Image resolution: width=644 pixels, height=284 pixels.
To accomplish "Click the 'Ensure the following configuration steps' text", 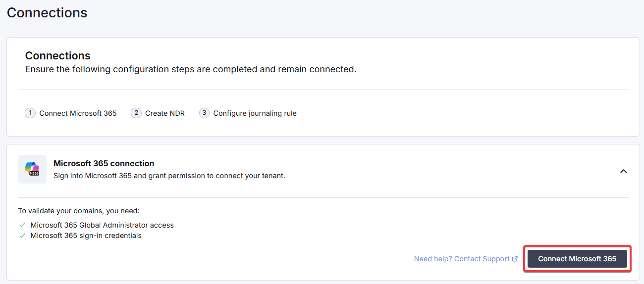I will pyautogui.click(x=191, y=69).
